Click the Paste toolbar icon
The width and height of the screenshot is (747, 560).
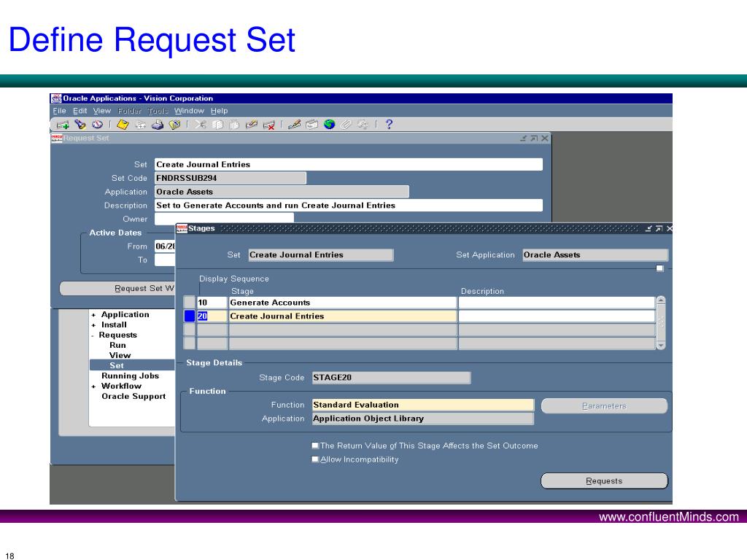tap(234, 125)
